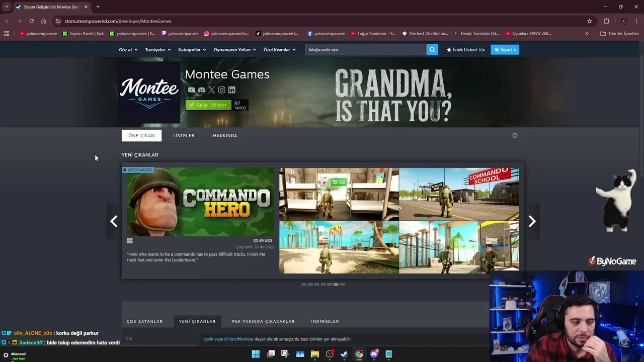The width and height of the screenshot is (644, 362).
Task: Go to next featured game arrow
Action: click(532, 221)
